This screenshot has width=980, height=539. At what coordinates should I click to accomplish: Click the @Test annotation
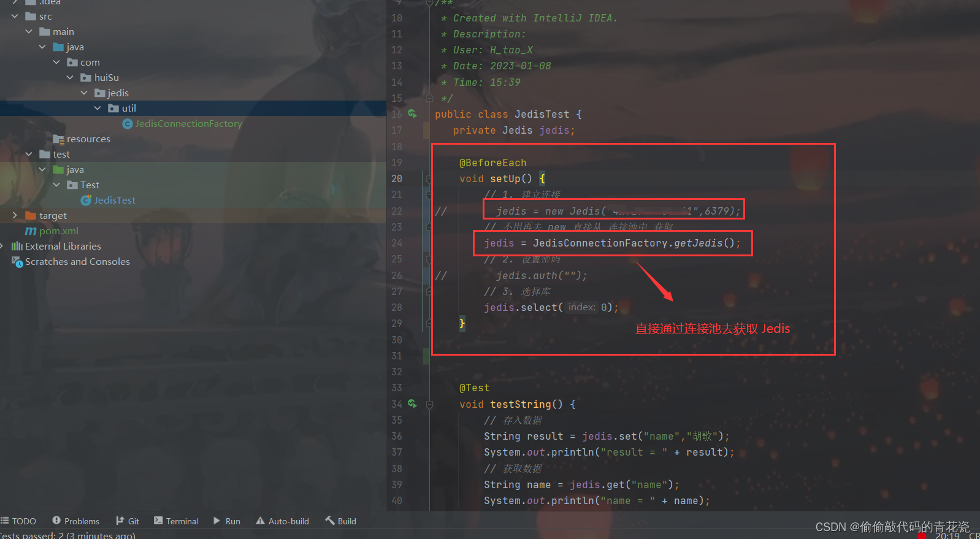475,388
